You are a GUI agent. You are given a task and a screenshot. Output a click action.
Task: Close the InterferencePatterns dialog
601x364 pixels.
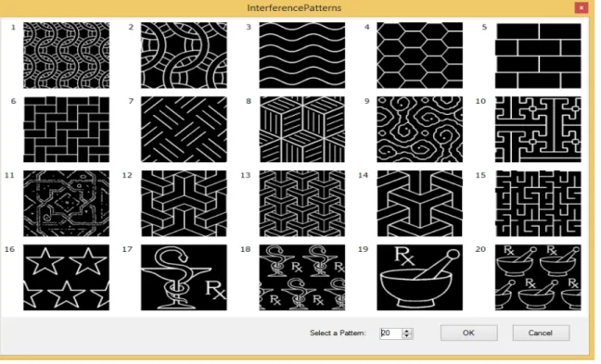click(x=582, y=7)
